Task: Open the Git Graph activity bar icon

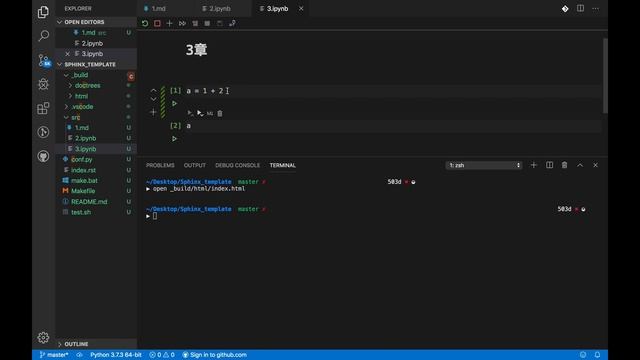Action: (x=43, y=132)
